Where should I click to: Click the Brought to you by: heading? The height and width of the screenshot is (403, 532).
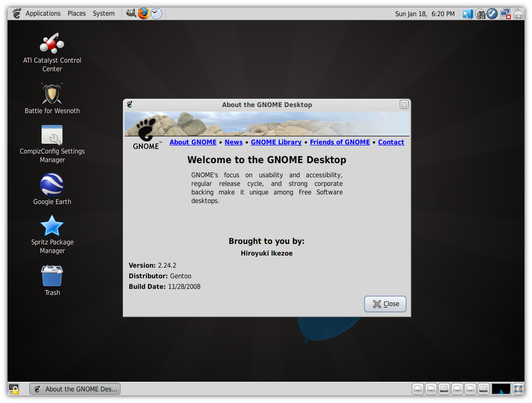click(267, 241)
